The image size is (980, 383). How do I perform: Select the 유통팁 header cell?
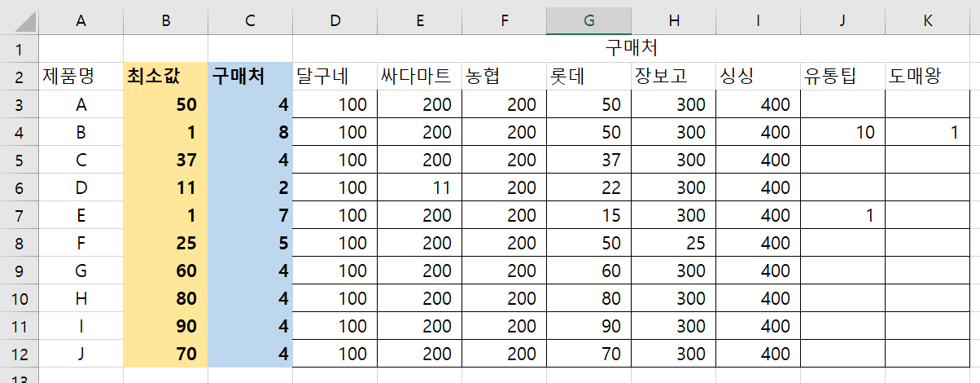point(842,77)
